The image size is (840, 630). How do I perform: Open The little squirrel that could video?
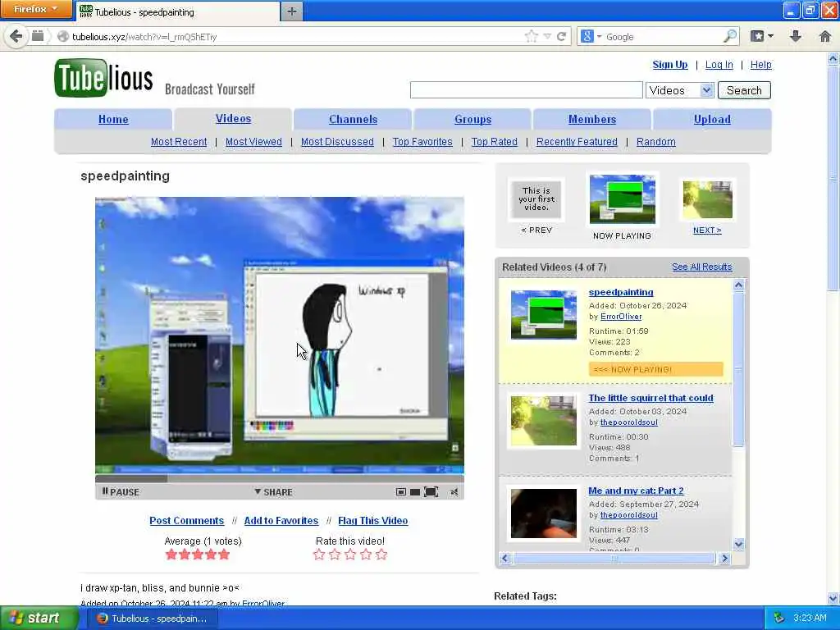click(651, 398)
